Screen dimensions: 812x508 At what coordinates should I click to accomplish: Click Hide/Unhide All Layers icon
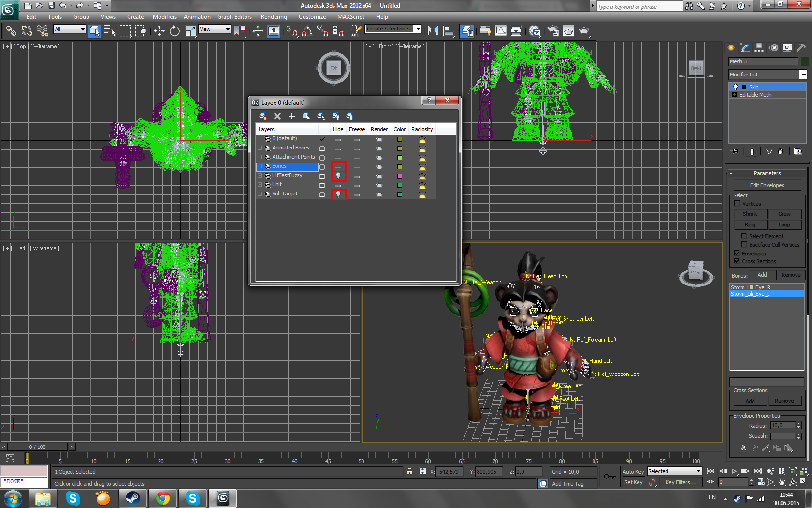pos(335,116)
